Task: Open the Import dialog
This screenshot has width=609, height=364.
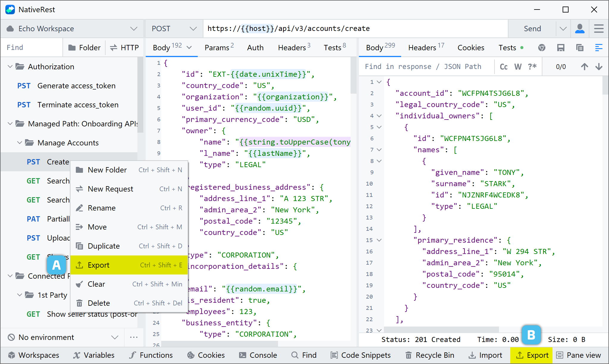Action: click(485, 355)
